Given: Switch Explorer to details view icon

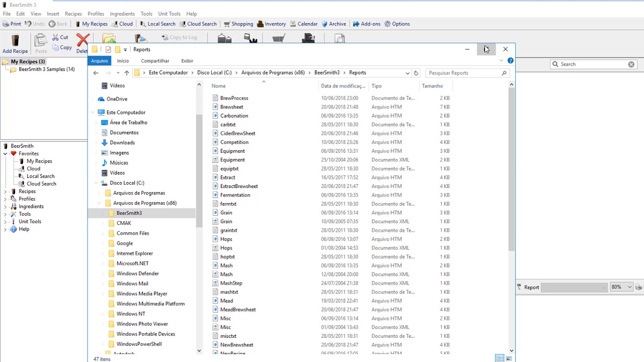Looking at the screenshot, I should click(500, 358).
